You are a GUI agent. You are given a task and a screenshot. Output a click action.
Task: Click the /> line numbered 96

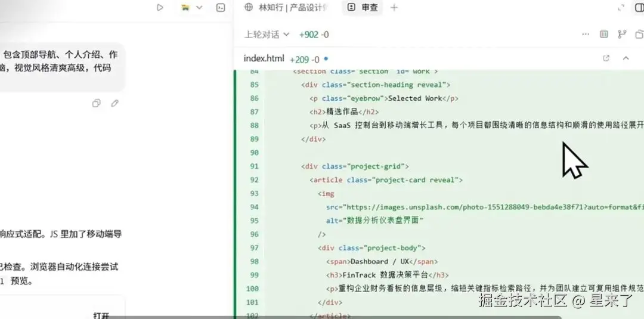coord(321,234)
